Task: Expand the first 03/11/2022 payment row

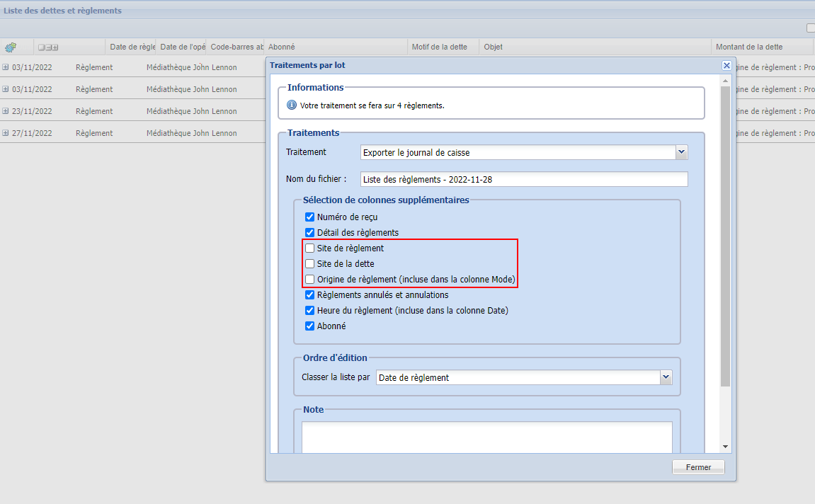Action: pyautogui.click(x=6, y=68)
